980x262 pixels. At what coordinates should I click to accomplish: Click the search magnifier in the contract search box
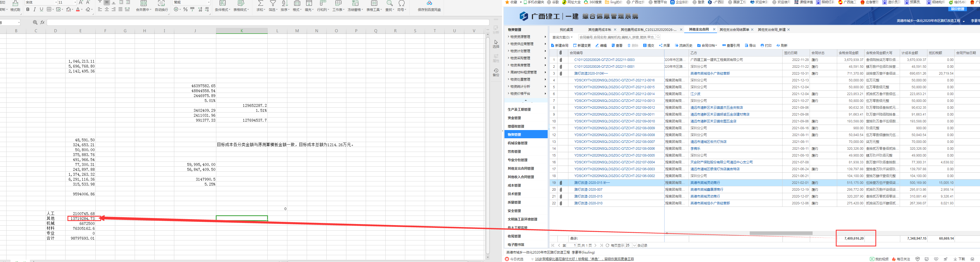(x=658, y=37)
